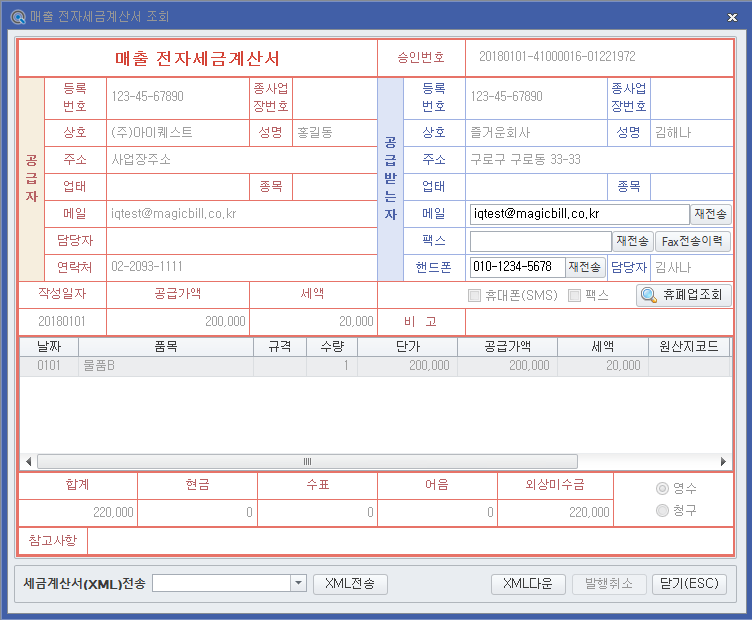Click 재전송 next to the fax field
This screenshot has width=752, height=620.
633,241
